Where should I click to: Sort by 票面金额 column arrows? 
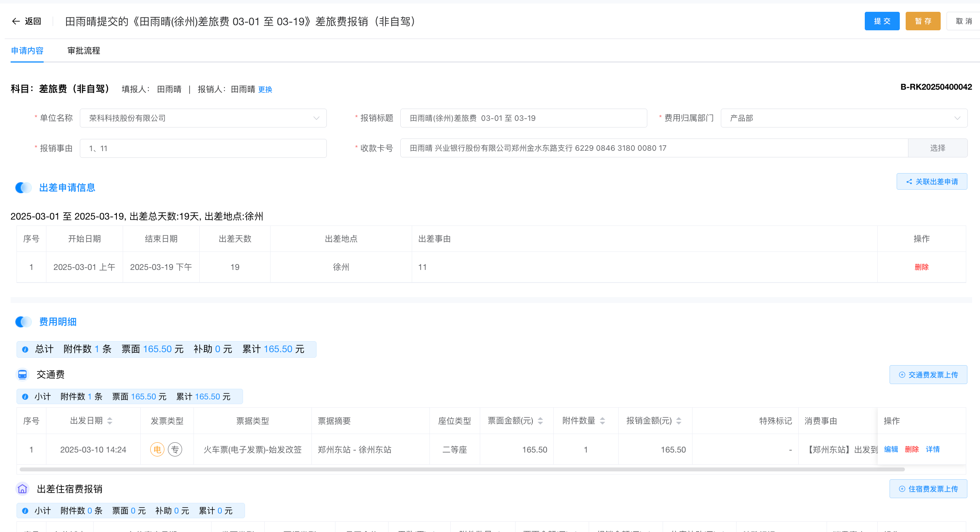[x=540, y=421]
